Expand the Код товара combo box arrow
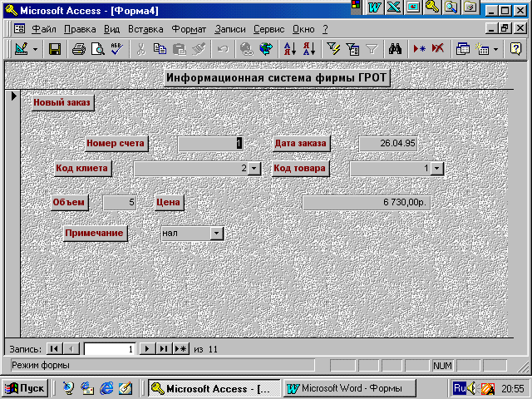Screen dimensions: 532x399 436,168
